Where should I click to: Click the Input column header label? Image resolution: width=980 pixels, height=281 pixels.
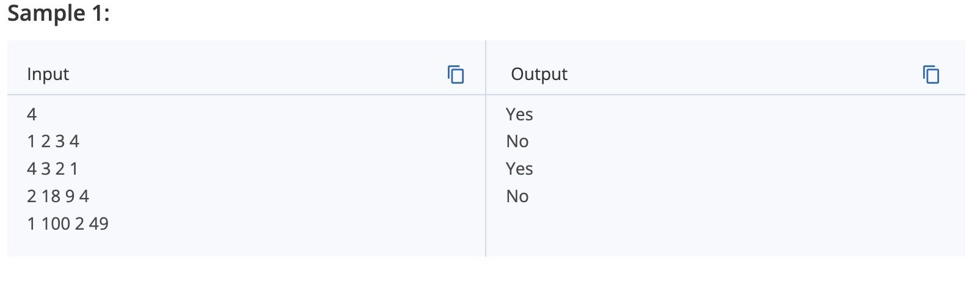pos(48,75)
